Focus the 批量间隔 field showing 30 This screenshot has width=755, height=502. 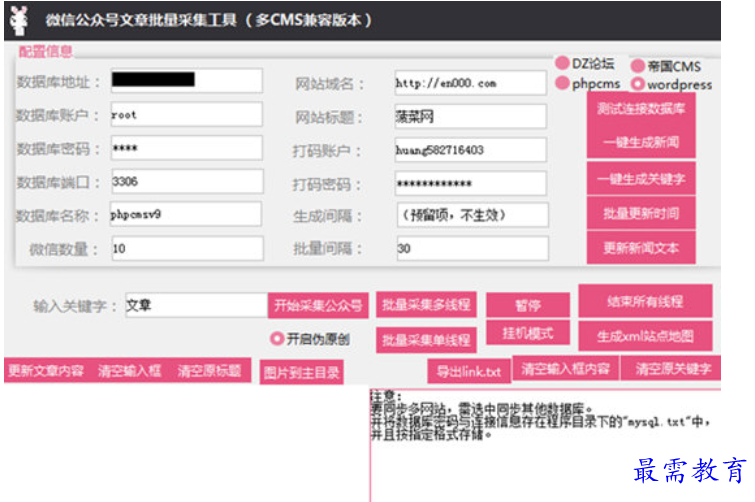[472, 248]
